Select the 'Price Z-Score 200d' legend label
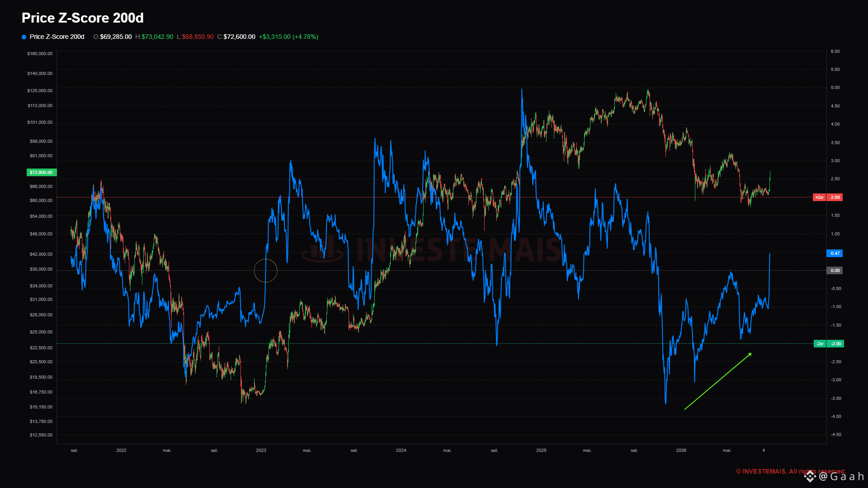Screen dimensions: 868x488 pyautogui.click(x=57, y=37)
